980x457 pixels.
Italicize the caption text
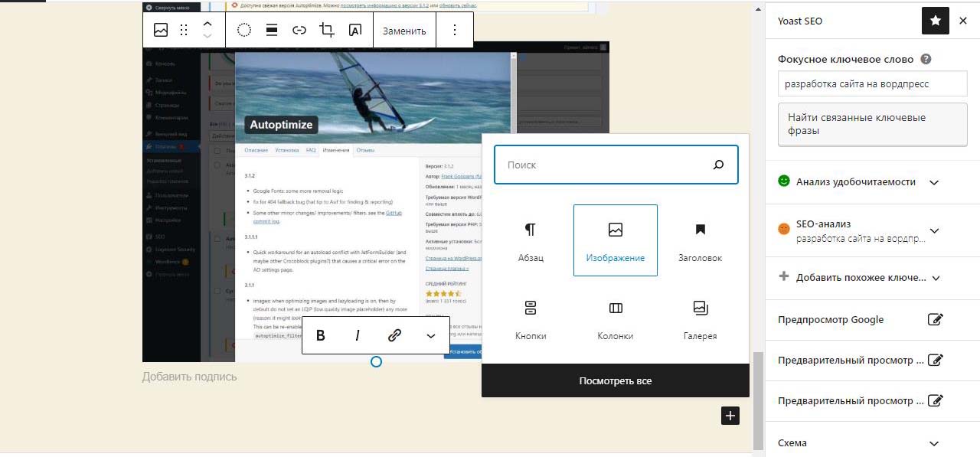click(x=358, y=335)
